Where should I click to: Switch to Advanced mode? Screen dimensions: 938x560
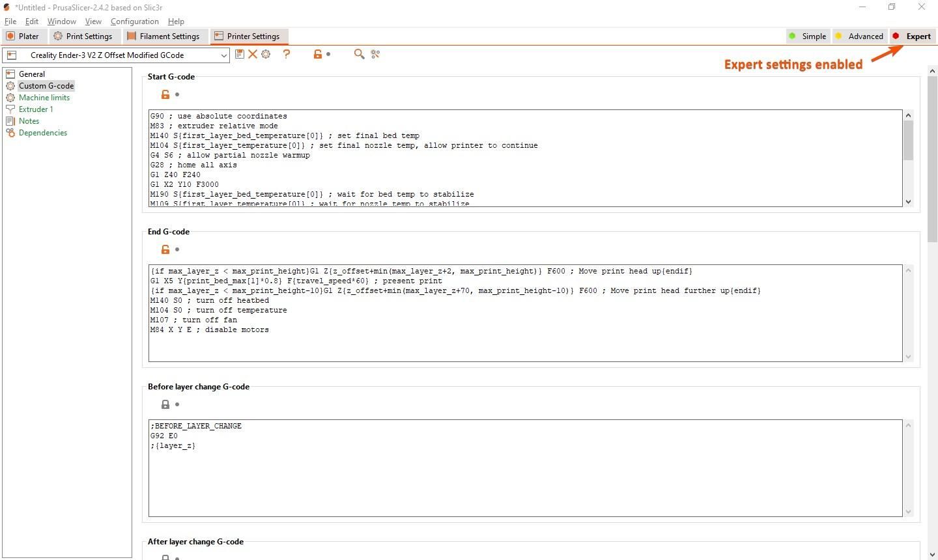(860, 36)
